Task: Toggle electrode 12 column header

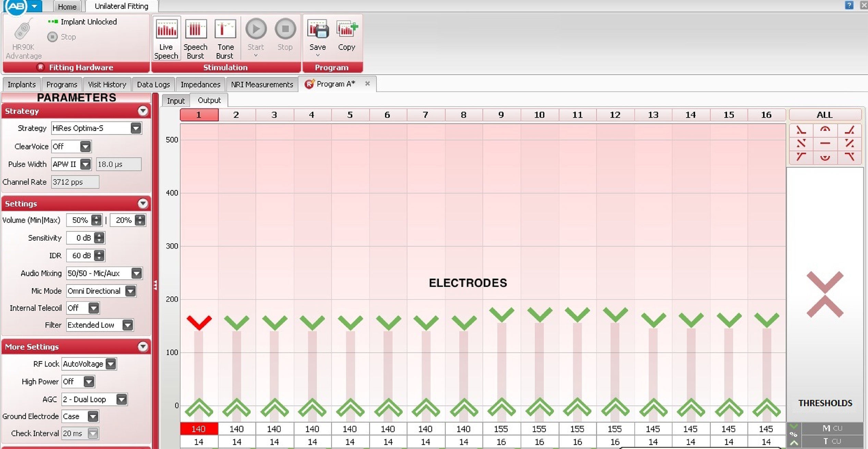Action: 615,115
